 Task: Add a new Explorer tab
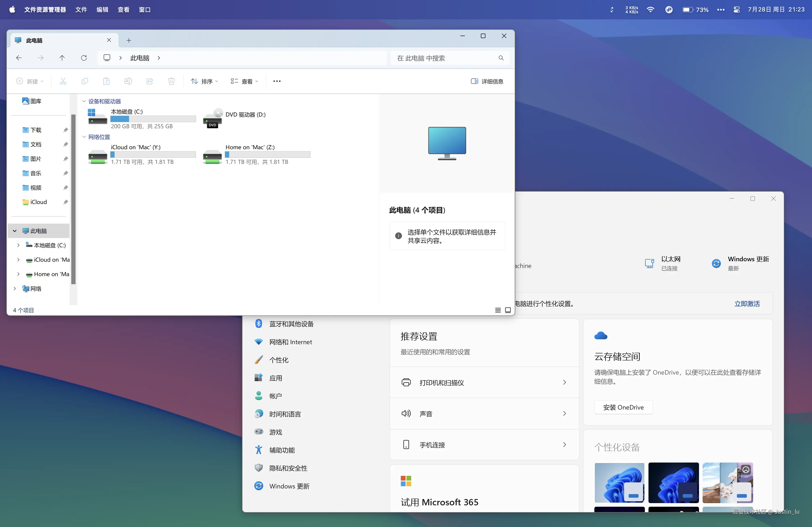(x=129, y=40)
